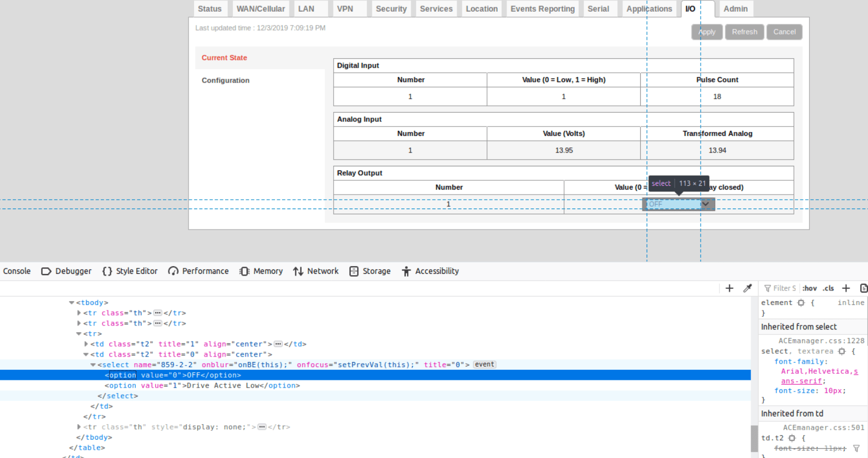The width and height of the screenshot is (868, 458).
Task: Toggle the .cls class panel
Action: pyautogui.click(x=829, y=288)
